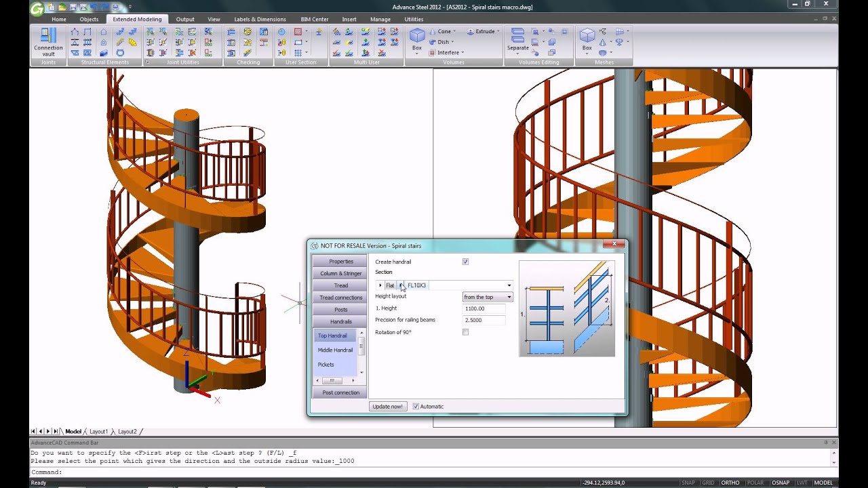Choose the Interfere volumes tool
Screen dimensions: 868x488
[x=445, y=52]
